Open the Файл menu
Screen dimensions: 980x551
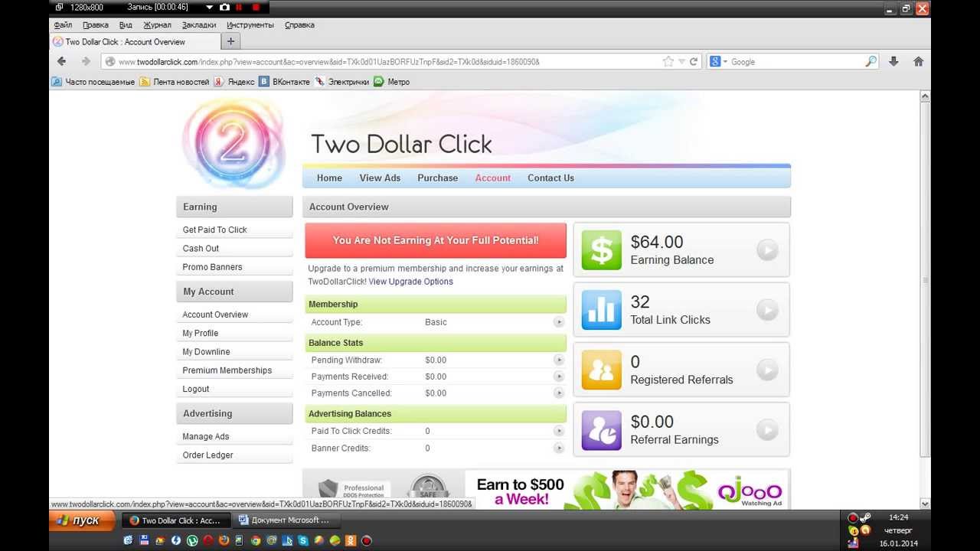click(x=63, y=24)
